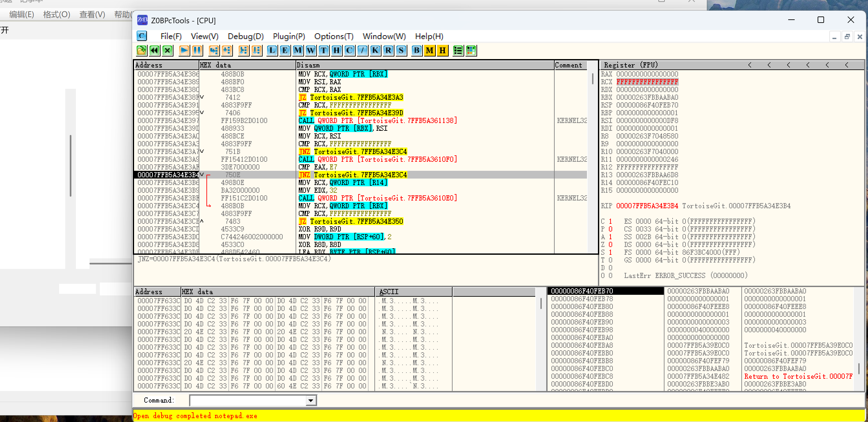Open 编辑(E) menu in Notepad window

tap(22, 15)
